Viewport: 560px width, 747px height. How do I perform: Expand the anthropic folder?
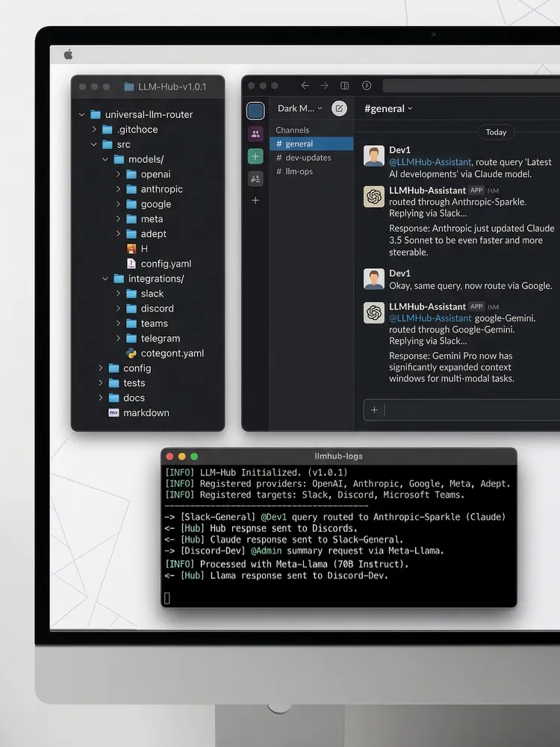point(118,189)
